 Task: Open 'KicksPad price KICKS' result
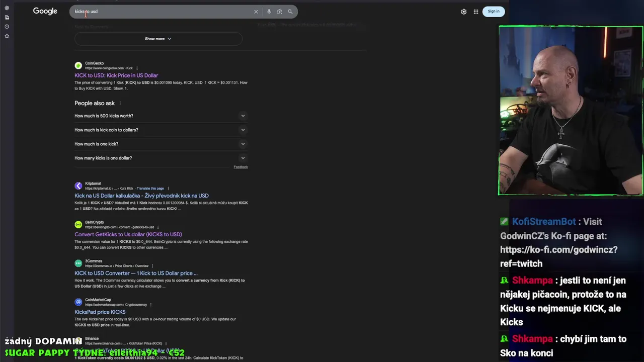[100, 312]
